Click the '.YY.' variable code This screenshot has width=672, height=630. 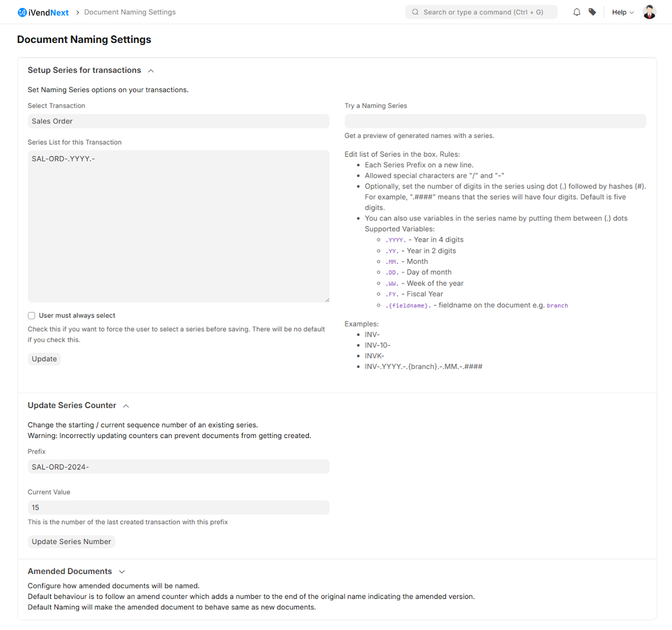tap(392, 251)
